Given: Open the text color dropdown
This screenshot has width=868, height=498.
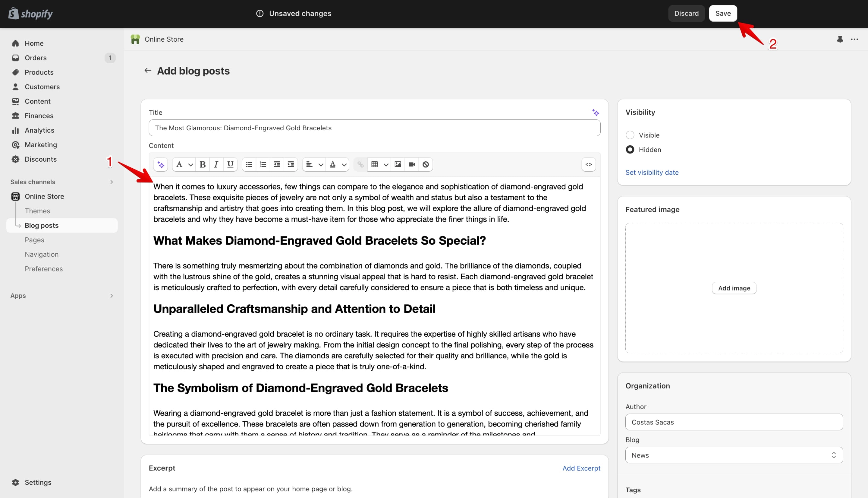Looking at the screenshot, I should pyautogui.click(x=338, y=164).
